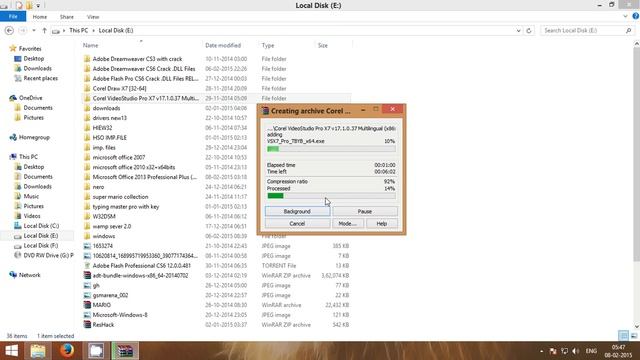This screenshot has height=360, width=640.
Task: Switch to the Home ribbon tab
Action: [x=40, y=17]
